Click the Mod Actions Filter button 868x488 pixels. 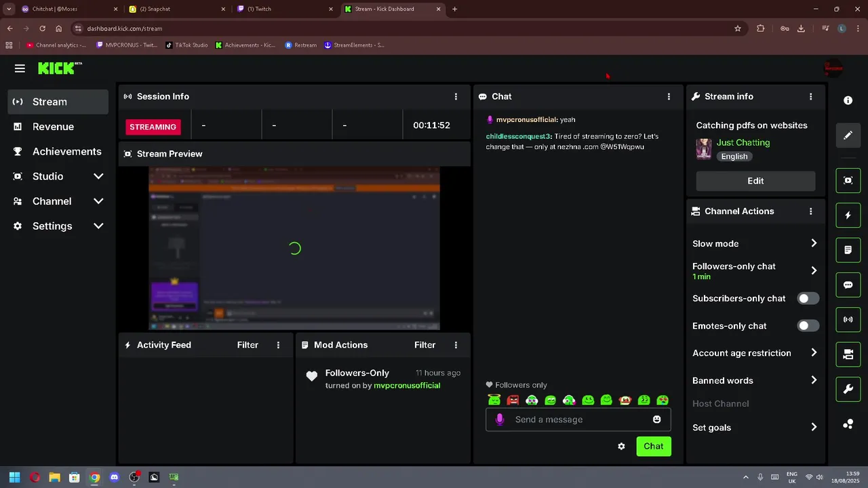click(425, 345)
